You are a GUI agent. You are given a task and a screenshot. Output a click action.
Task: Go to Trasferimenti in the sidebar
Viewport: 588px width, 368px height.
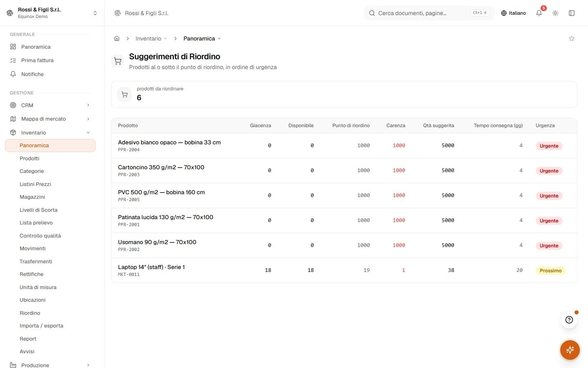pyautogui.click(x=36, y=261)
